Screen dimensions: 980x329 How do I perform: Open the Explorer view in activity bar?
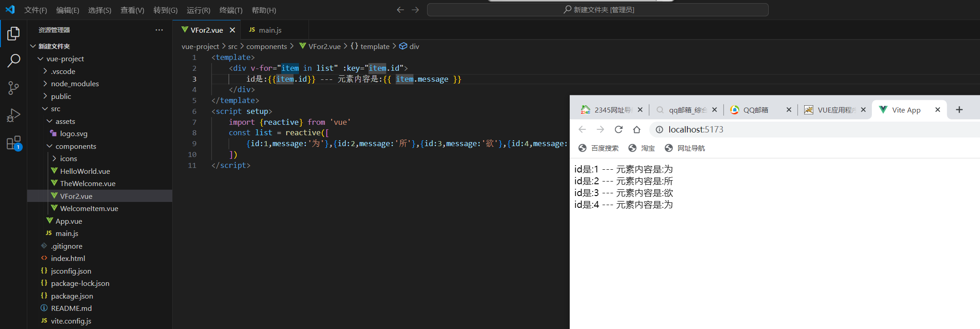[14, 33]
